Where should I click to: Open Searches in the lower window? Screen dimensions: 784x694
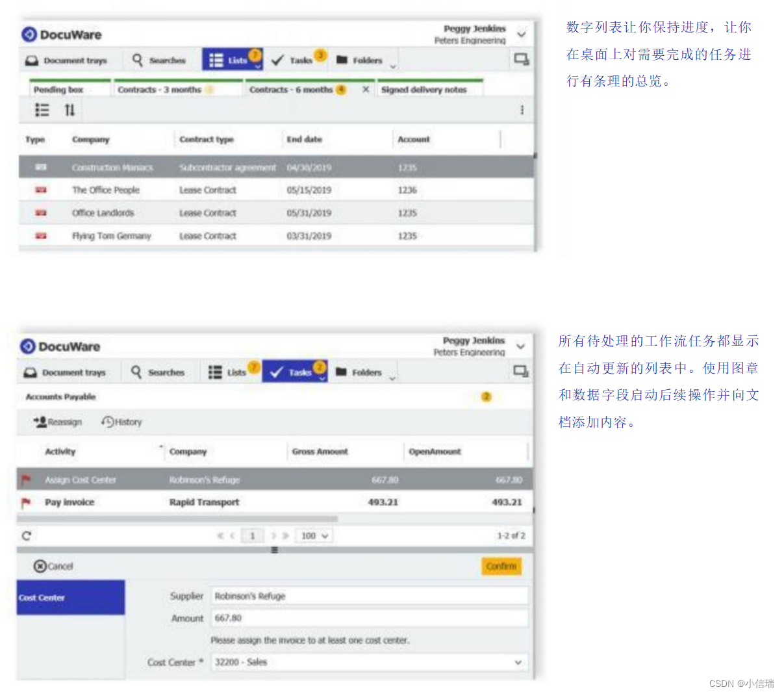click(158, 372)
